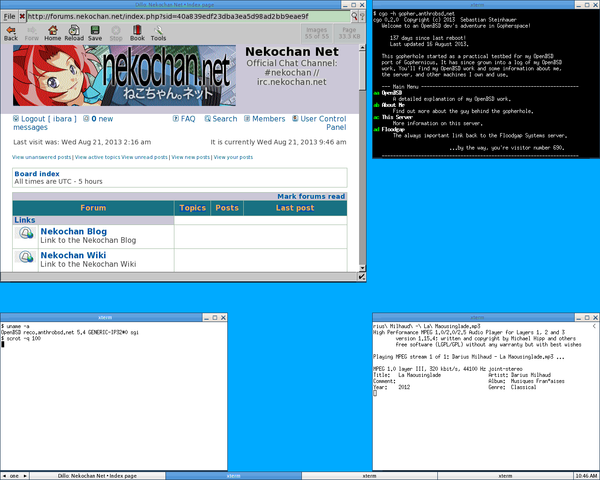Click the nekochan.net banner image
This screenshot has width=600, height=480.
click(x=124, y=75)
